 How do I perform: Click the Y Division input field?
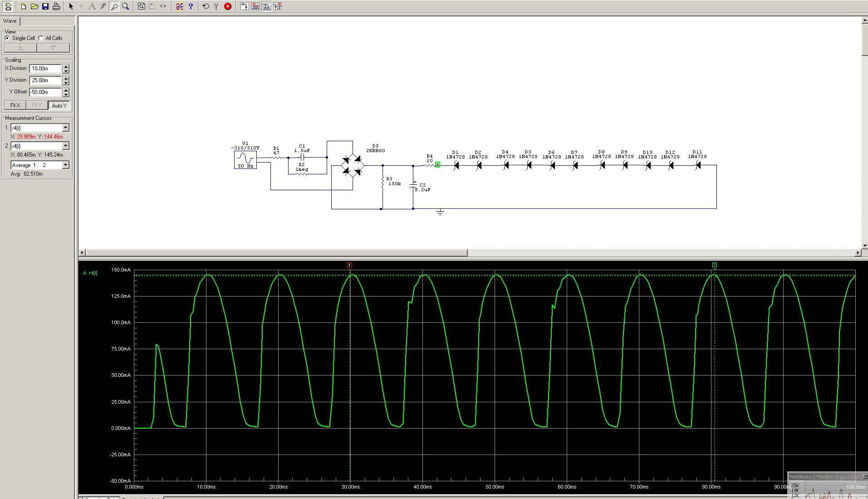point(45,80)
